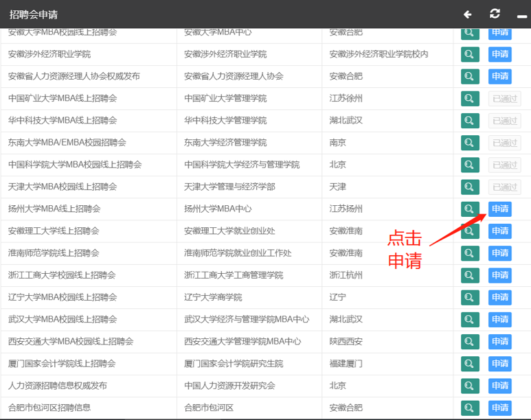Click 已通过 status for 东南大学MBA/EMBA校园招聘会
This screenshot has width=531, height=420.
505,143
